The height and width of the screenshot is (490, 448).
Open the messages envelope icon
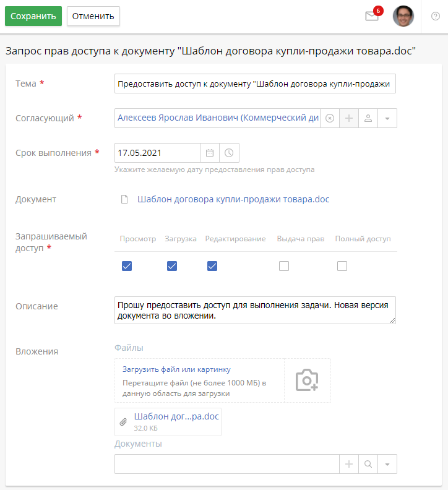click(372, 16)
